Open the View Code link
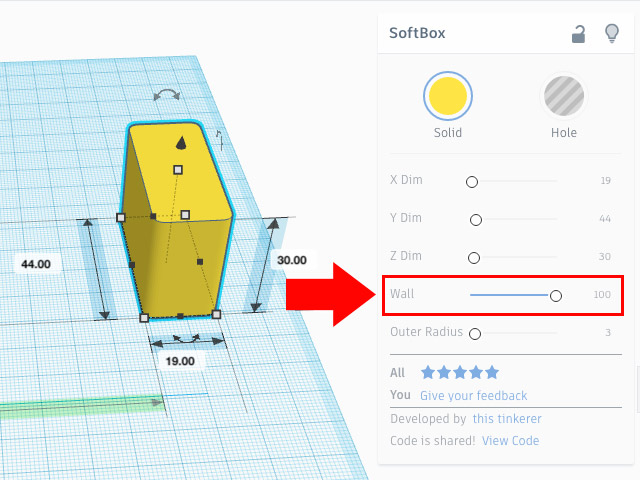This screenshot has height=480, width=640. tap(510, 441)
